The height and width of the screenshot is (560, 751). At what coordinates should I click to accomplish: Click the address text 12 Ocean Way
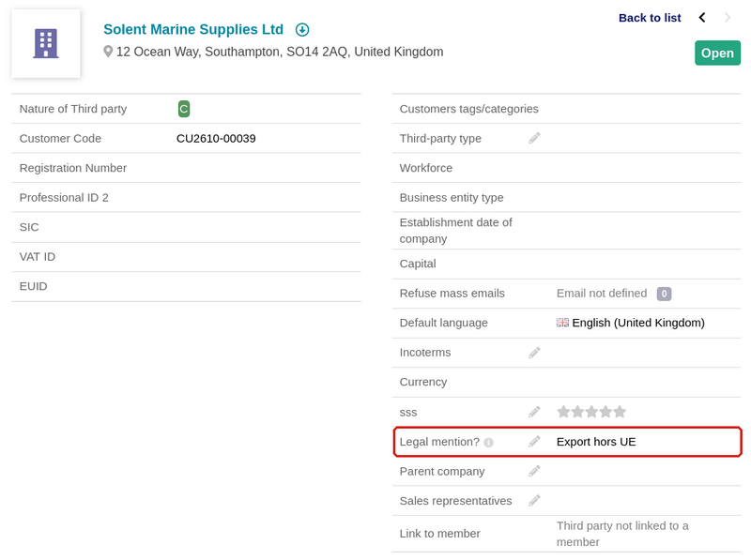pyautogui.click(x=280, y=52)
